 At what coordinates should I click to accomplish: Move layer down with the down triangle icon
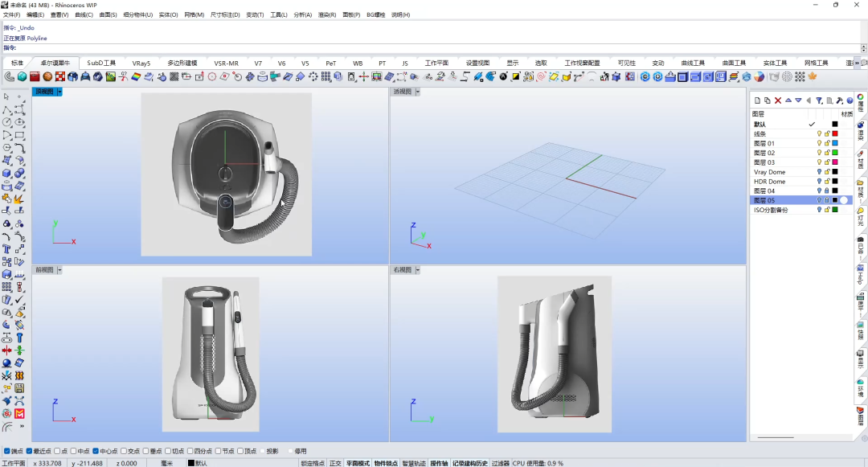(798, 100)
